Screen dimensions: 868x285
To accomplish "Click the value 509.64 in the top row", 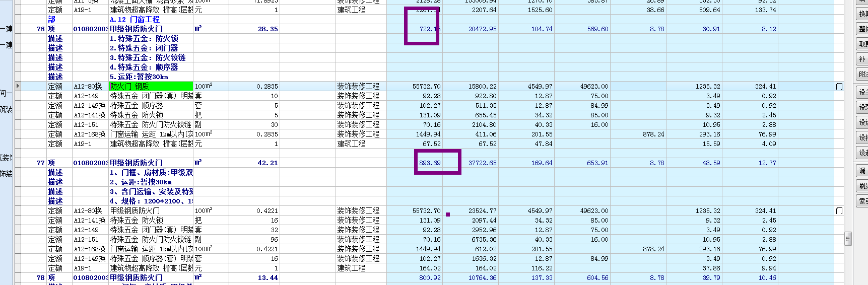I will pyautogui.click(x=710, y=10).
